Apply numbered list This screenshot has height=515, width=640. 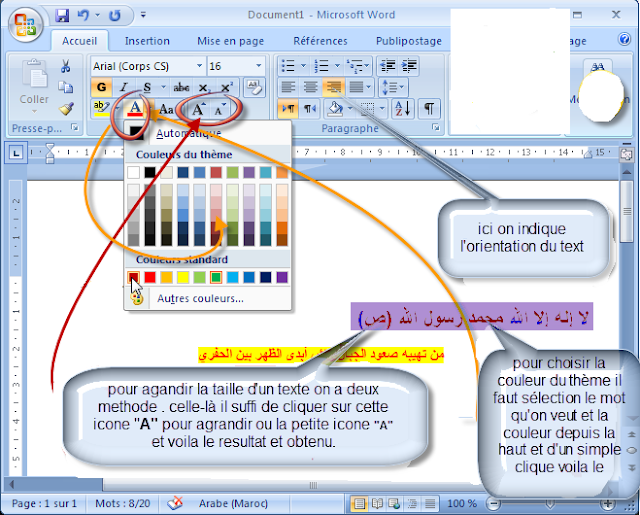[322, 66]
